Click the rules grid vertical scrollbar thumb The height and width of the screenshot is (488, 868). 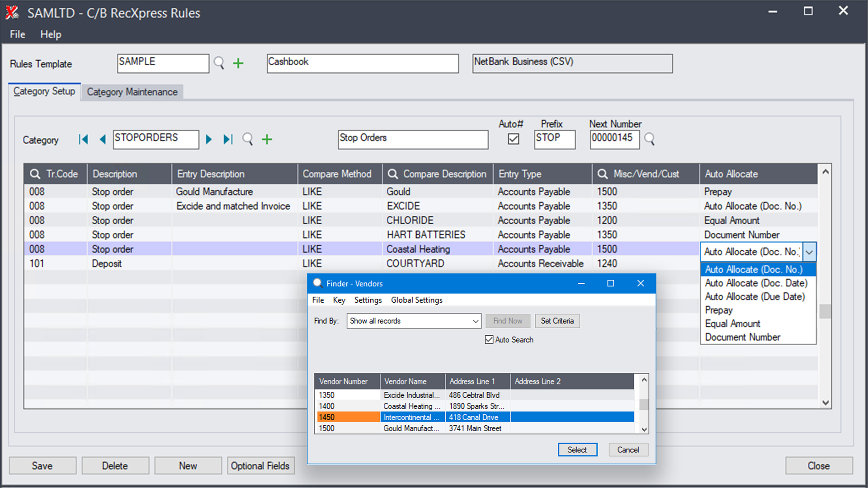(x=825, y=311)
